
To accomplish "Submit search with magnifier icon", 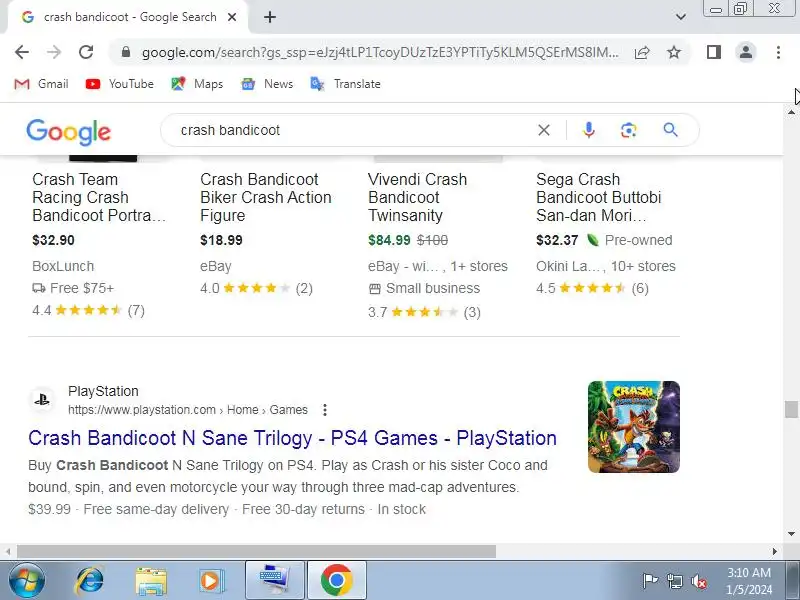I will (670, 130).
